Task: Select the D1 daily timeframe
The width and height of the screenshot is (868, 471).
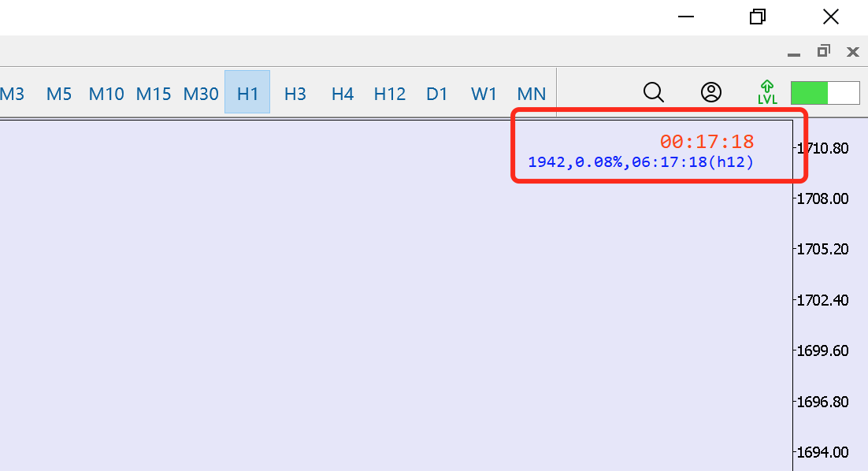Action: [x=437, y=94]
